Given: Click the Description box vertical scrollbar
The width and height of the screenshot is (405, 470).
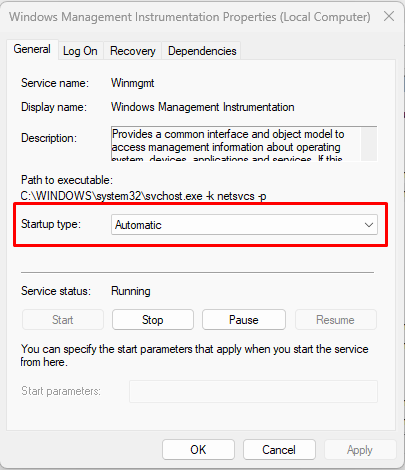Looking at the screenshot, I should coord(369,144).
